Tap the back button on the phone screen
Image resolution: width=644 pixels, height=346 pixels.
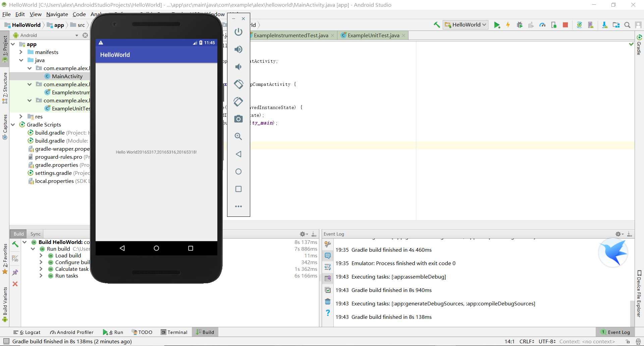coord(122,248)
